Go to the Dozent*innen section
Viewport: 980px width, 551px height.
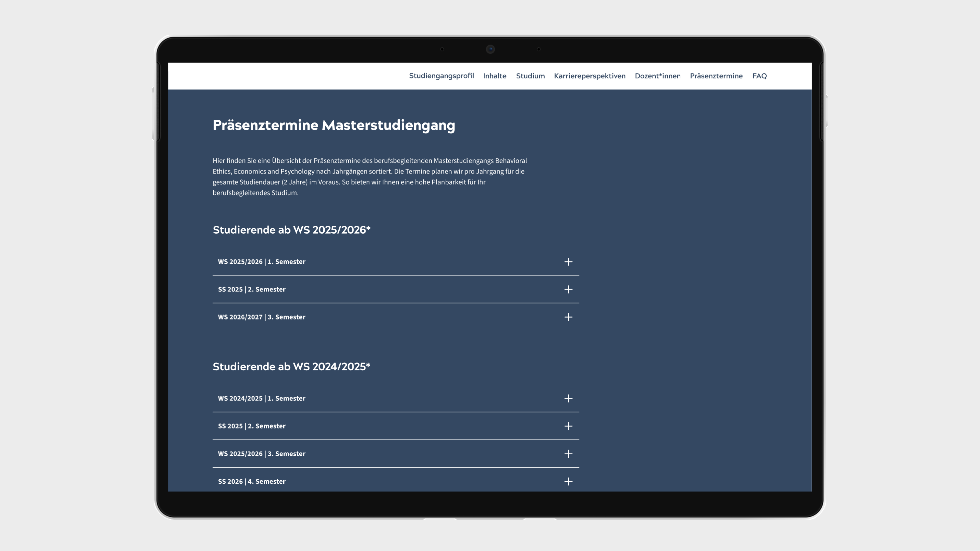point(658,76)
